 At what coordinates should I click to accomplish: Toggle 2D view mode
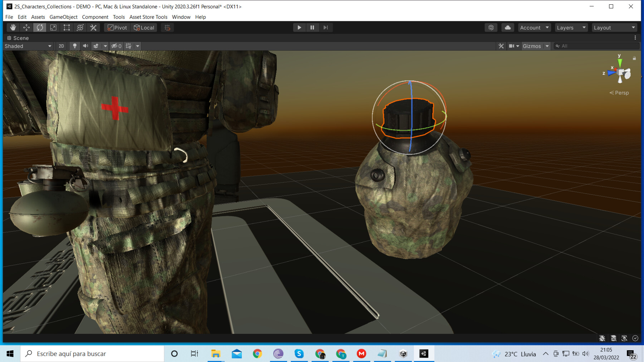pyautogui.click(x=61, y=46)
